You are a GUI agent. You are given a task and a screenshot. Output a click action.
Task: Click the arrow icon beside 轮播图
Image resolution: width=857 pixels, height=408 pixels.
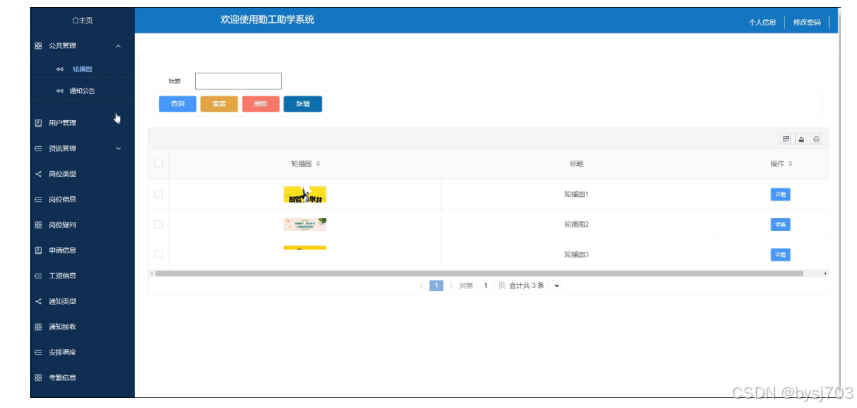[x=60, y=69]
